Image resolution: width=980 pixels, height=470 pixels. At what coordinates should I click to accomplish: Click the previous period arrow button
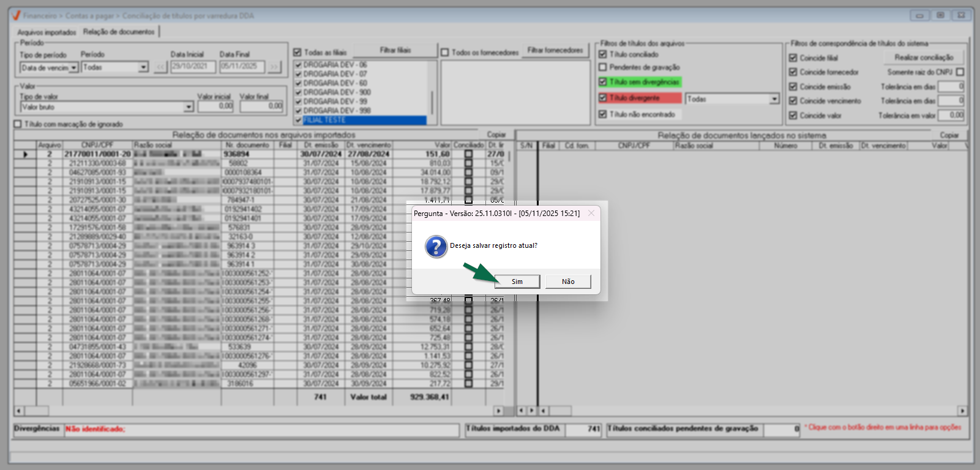[x=161, y=67]
